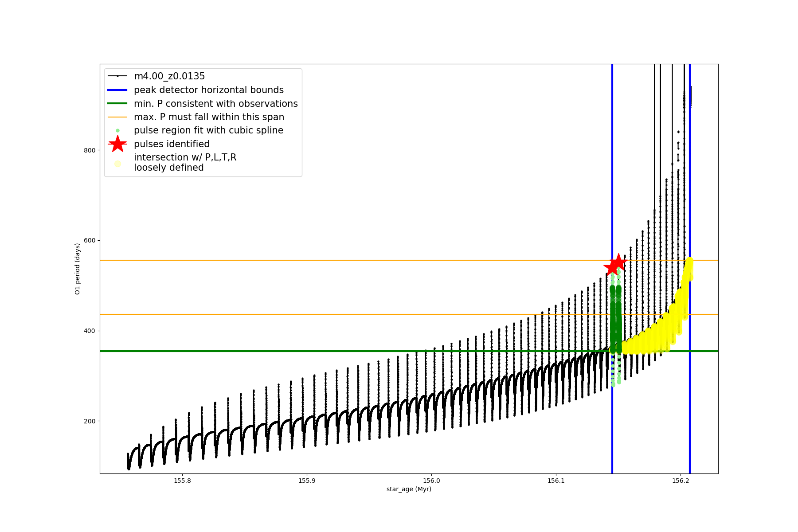Click the yellow dot legend marker
This screenshot has height=532, width=798.
[x=117, y=164]
